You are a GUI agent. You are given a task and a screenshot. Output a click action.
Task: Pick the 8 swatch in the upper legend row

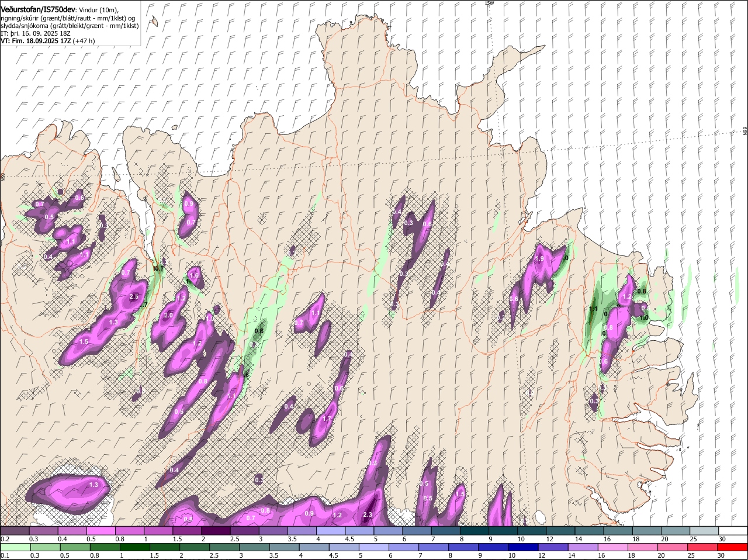[475, 531]
